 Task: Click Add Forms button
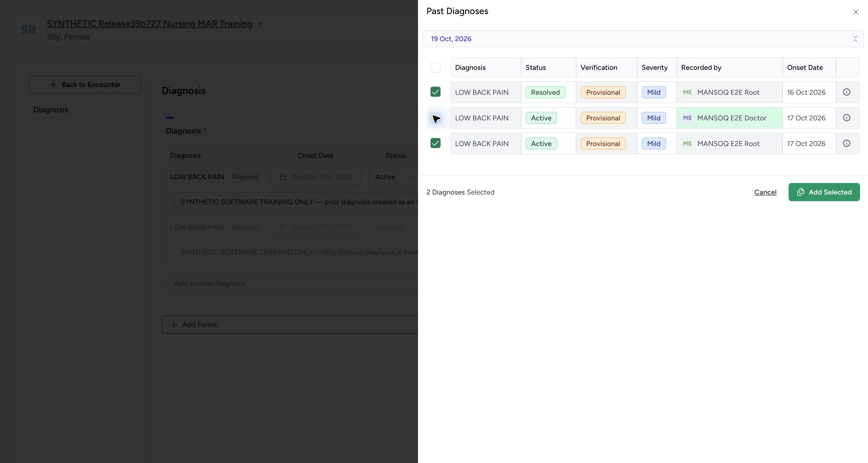[290, 325]
